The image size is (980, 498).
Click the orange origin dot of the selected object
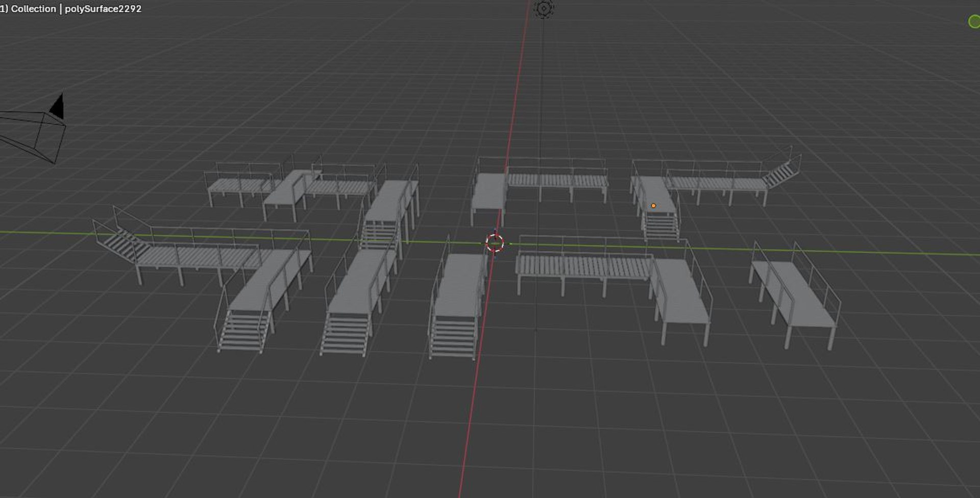[x=653, y=206]
